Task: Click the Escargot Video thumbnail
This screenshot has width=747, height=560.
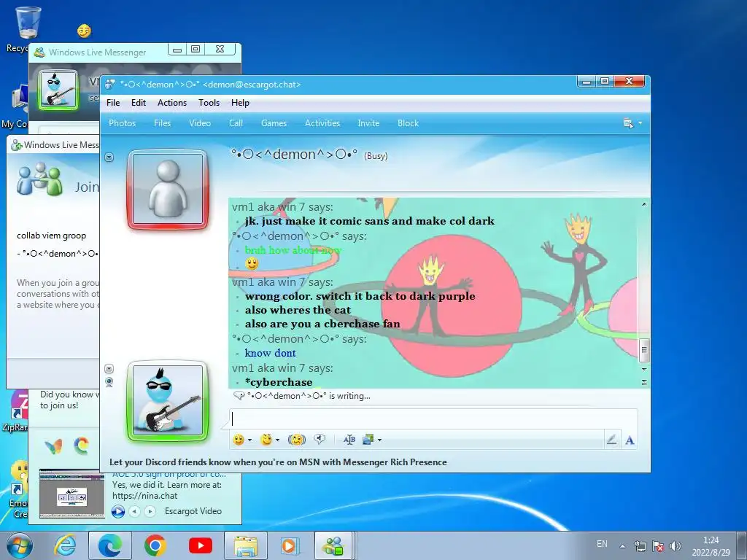Action: tap(72, 494)
